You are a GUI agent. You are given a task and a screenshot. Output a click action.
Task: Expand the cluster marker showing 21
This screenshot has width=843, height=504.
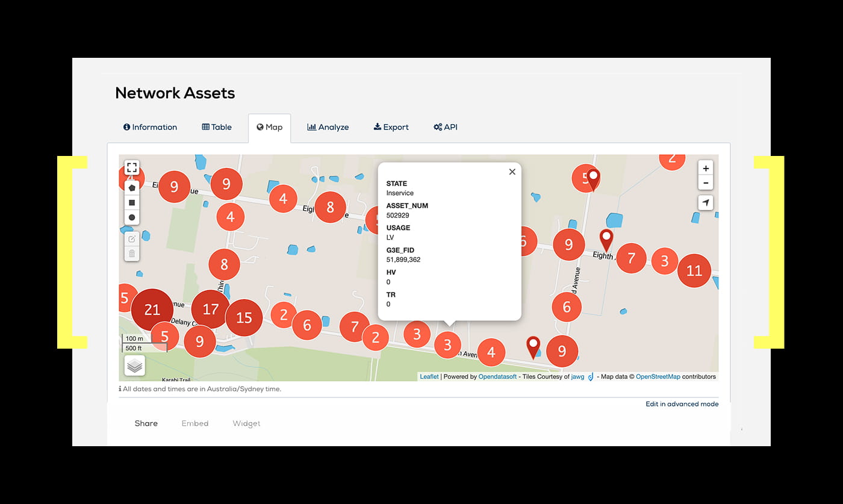(x=152, y=310)
